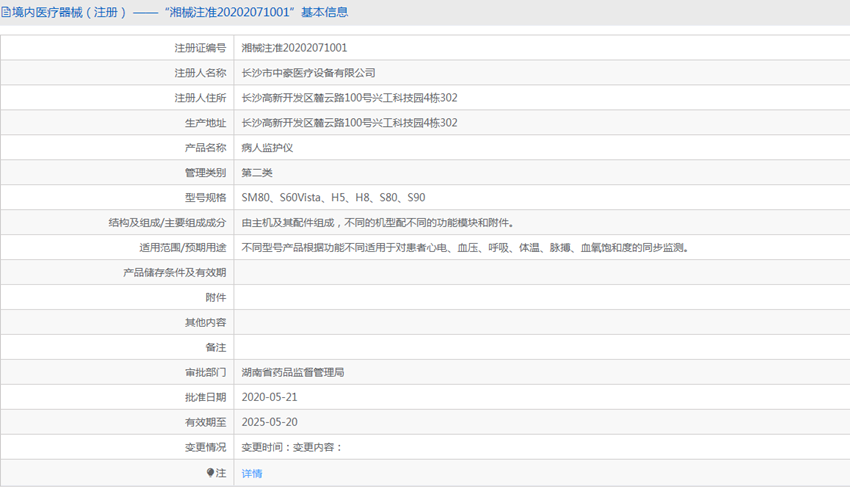This screenshot has height=491, width=850.
Task: Open the 详情 link
Action: pyautogui.click(x=252, y=473)
